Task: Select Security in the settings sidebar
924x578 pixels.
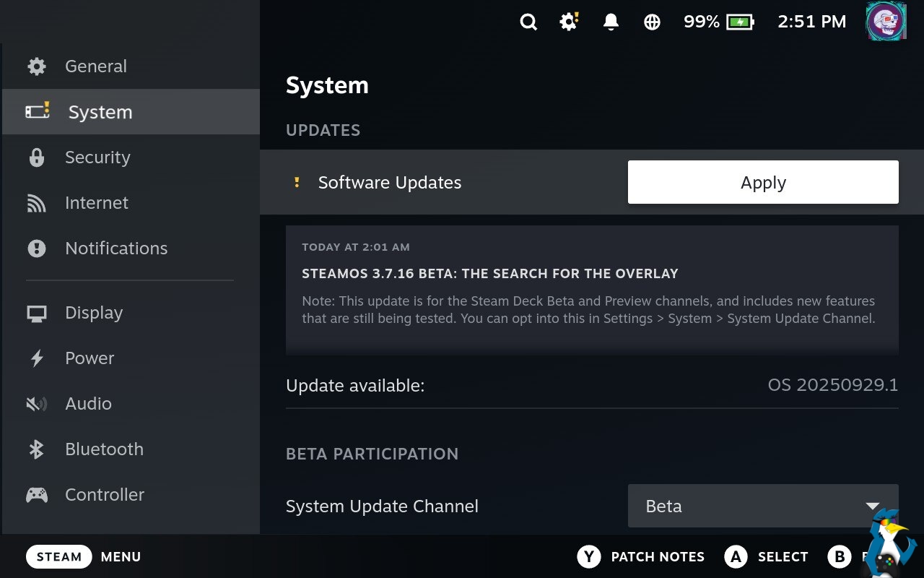Action: (x=97, y=158)
